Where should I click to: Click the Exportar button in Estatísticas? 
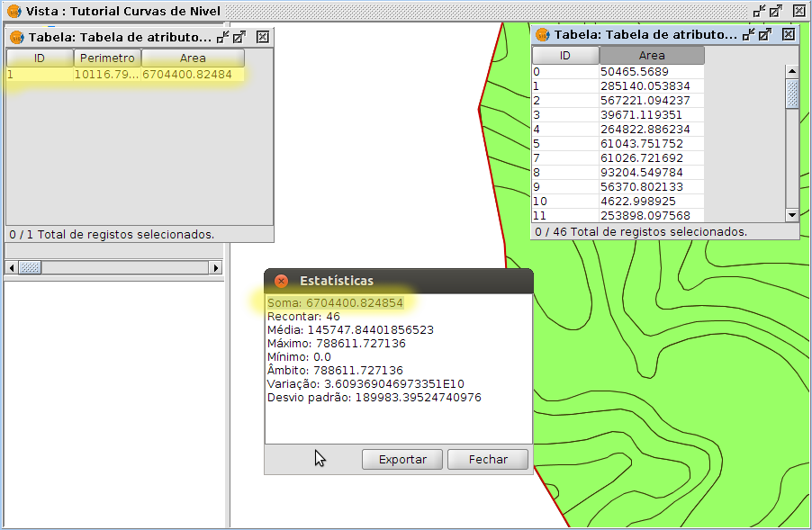pyautogui.click(x=401, y=459)
